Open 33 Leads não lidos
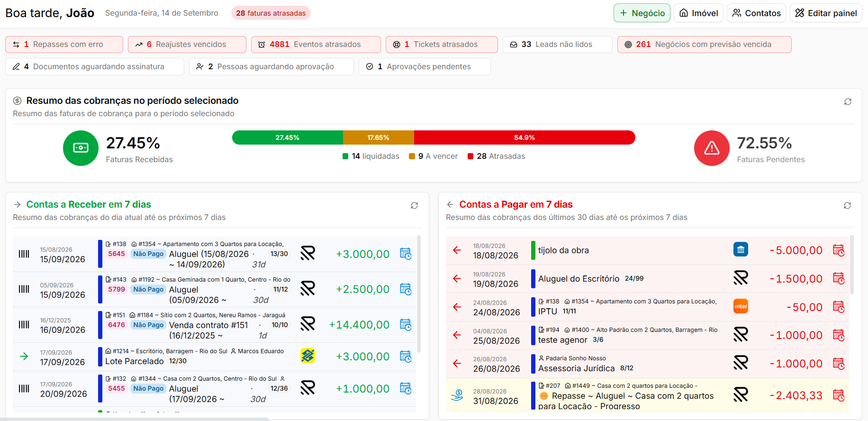868x421 pixels. click(x=558, y=45)
